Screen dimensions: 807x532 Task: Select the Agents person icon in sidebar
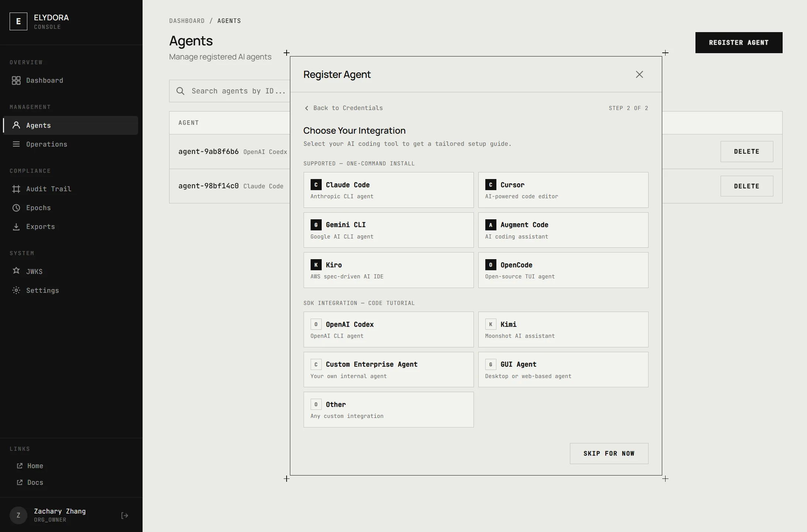coord(16,125)
